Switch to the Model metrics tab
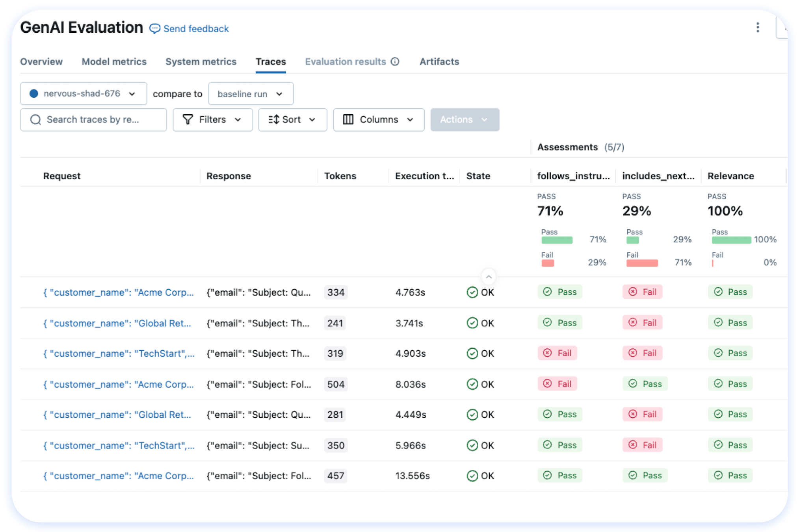 click(x=114, y=62)
